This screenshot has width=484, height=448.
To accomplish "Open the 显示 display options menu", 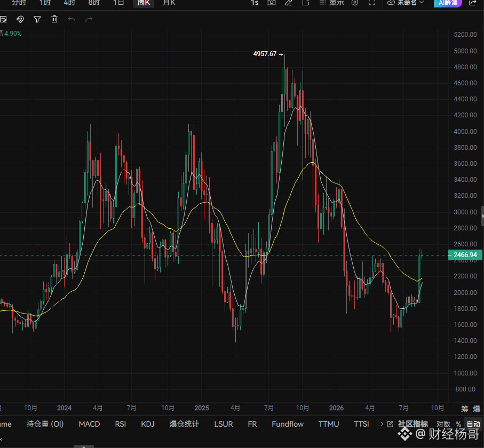I will (332, 3).
